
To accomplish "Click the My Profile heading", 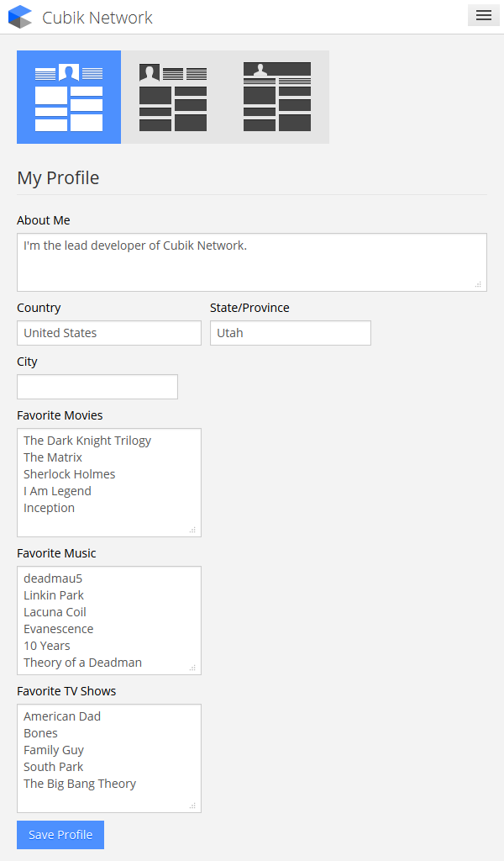I will point(58,177).
